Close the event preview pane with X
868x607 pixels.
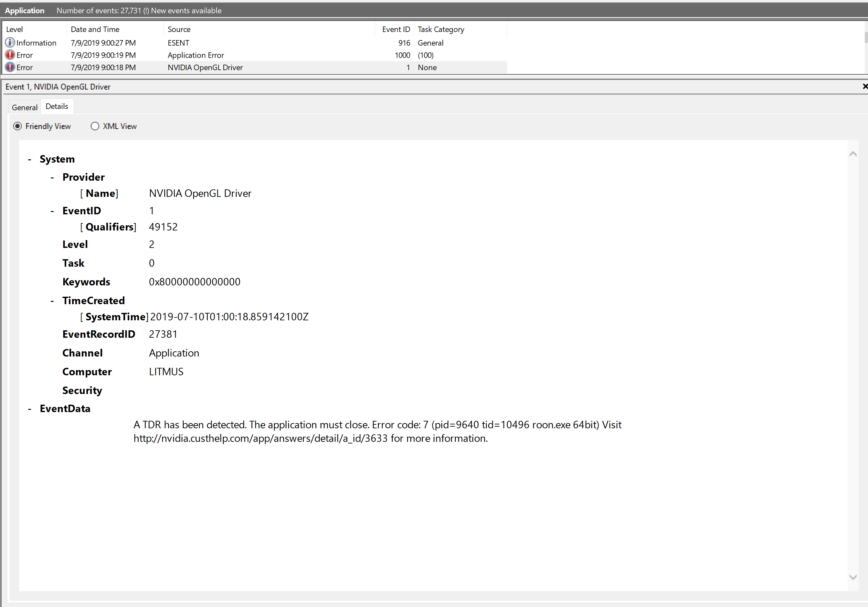tap(864, 87)
